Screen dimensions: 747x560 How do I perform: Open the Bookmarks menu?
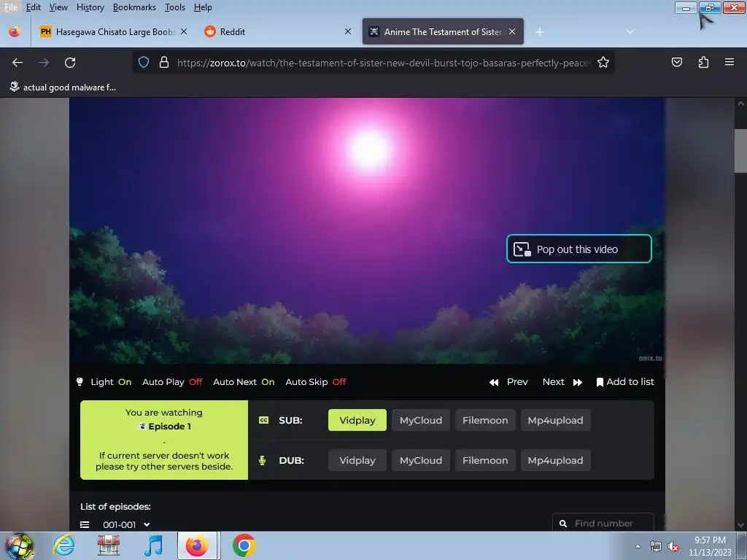134,7
